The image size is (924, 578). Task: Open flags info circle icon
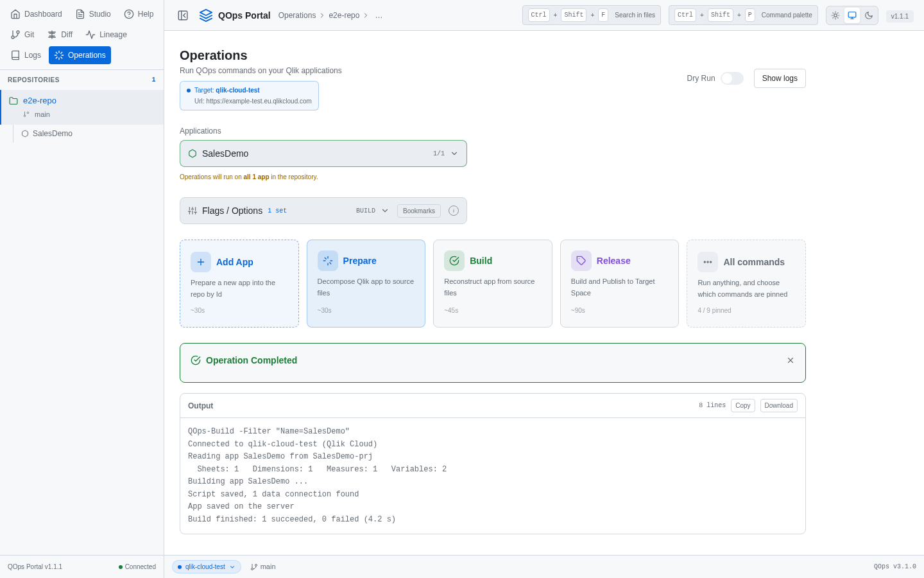coord(454,211)
